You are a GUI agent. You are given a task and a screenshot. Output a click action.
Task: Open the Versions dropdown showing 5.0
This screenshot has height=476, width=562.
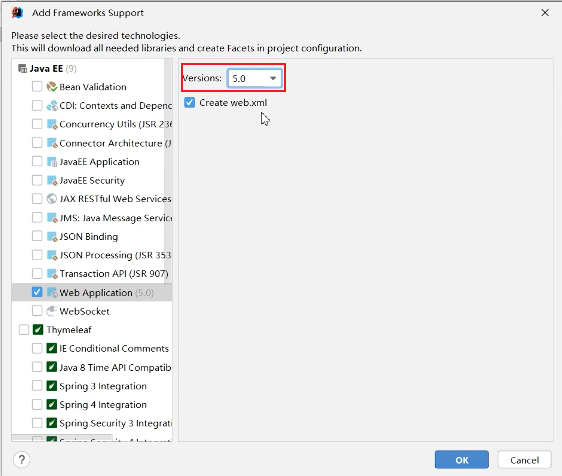tap(254, 78)
